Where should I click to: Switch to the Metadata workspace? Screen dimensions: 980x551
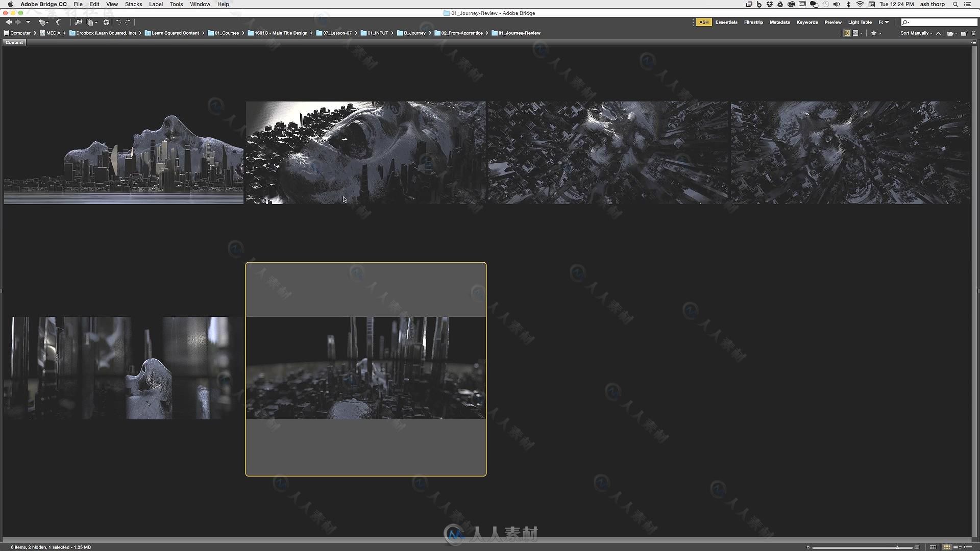click(x=779, y=22)
